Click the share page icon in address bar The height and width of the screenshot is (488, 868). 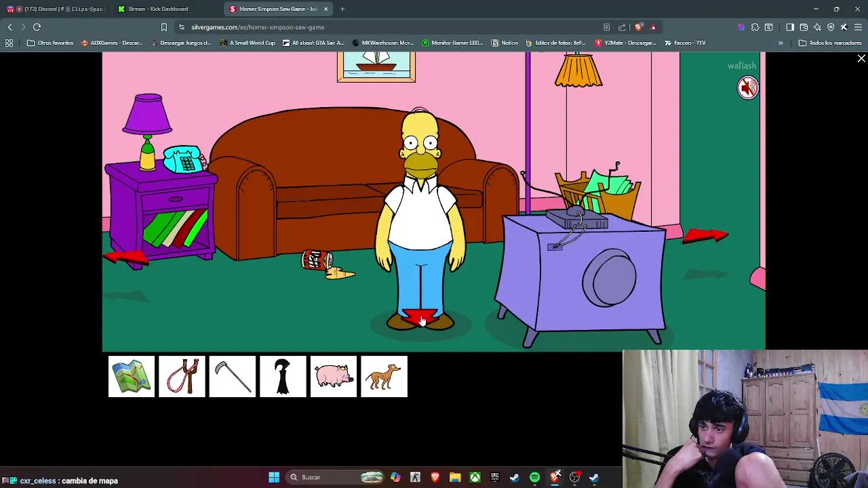click(622, 27)
